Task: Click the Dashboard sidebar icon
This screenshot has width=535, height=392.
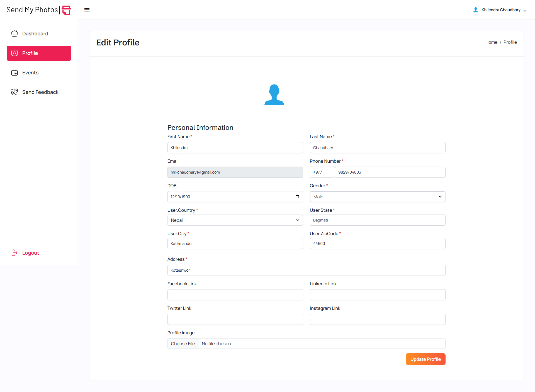Action: (x=14, y=34)
